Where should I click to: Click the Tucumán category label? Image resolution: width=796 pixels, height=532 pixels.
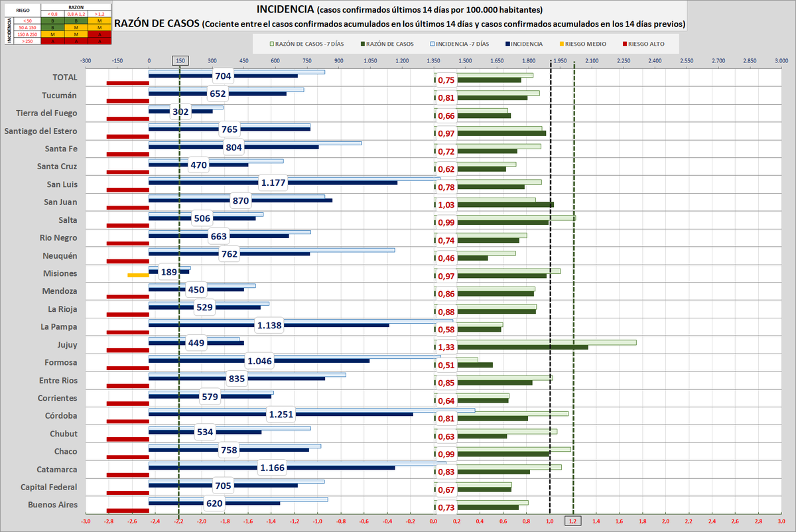coord(60,95)
